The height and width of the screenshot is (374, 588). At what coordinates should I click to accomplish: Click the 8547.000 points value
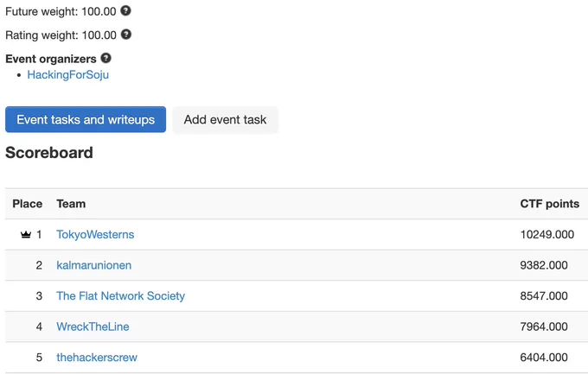point(543,296)
